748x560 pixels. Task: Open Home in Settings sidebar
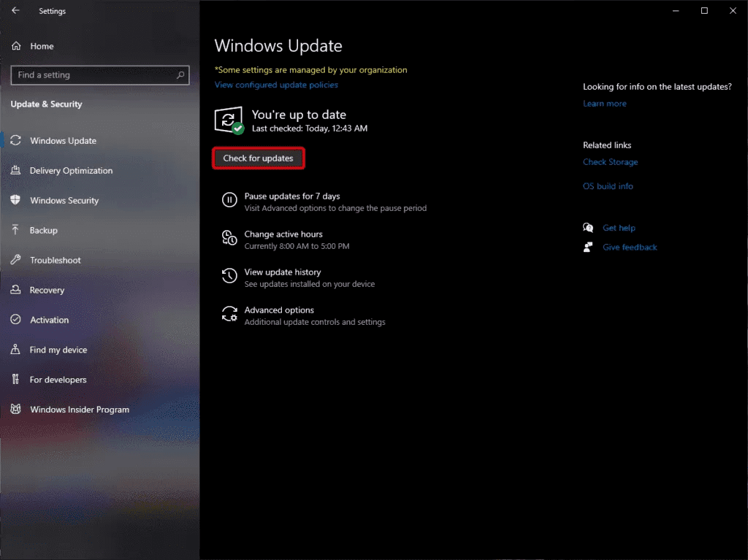(x=42, y=46)
